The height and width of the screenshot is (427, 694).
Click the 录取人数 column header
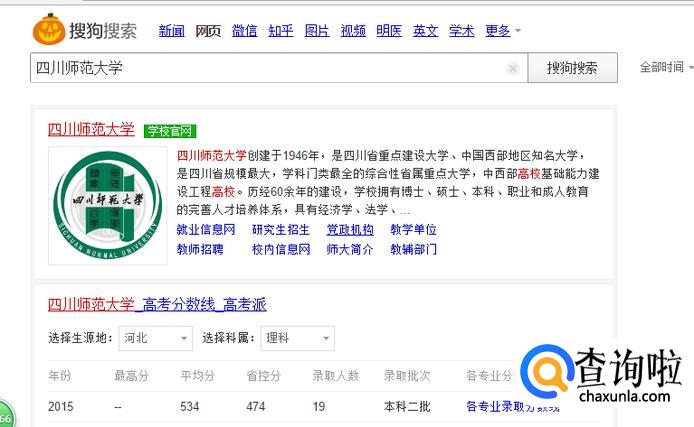pos(335,376)
